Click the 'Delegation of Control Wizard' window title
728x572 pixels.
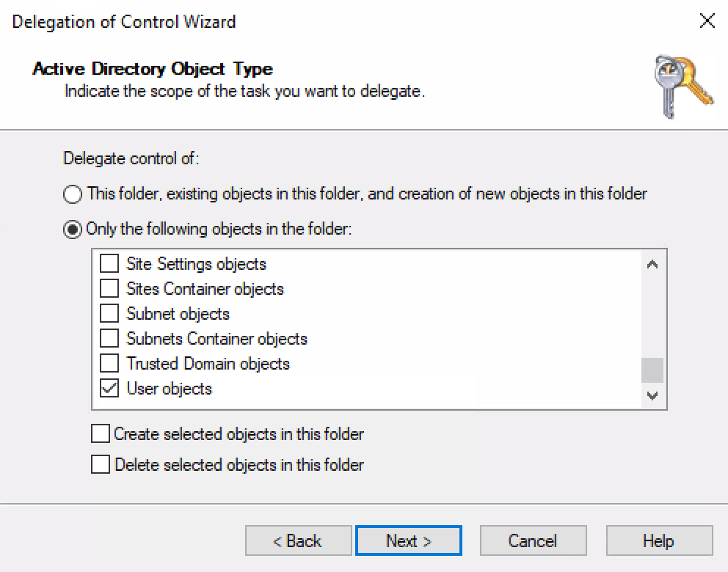tap(124, 22)
